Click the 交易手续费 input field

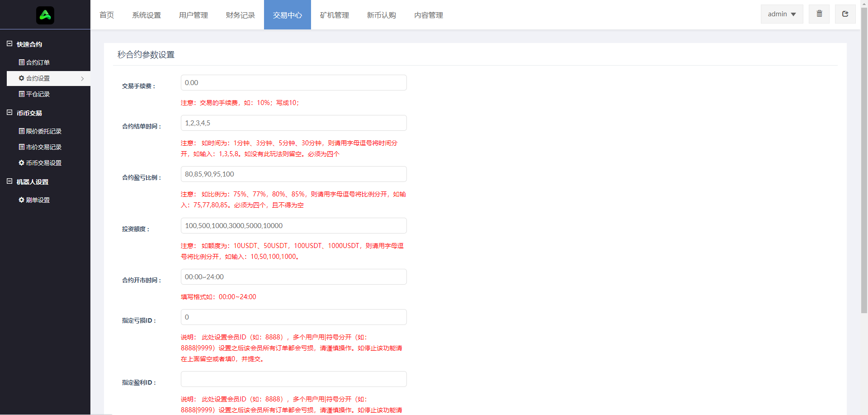(x=294, y=83)
